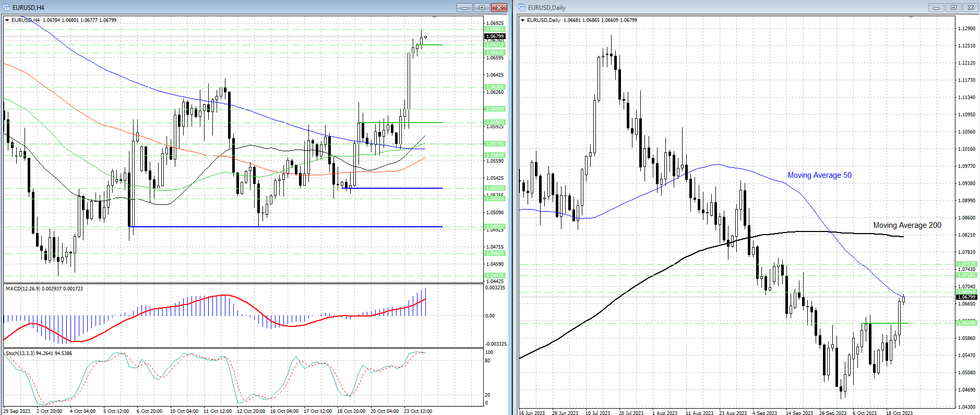Click the green 1.07285 label on Daily axis
Viewport: 980px width, 415px height.
pyautogui.click(x=966, y=275)
